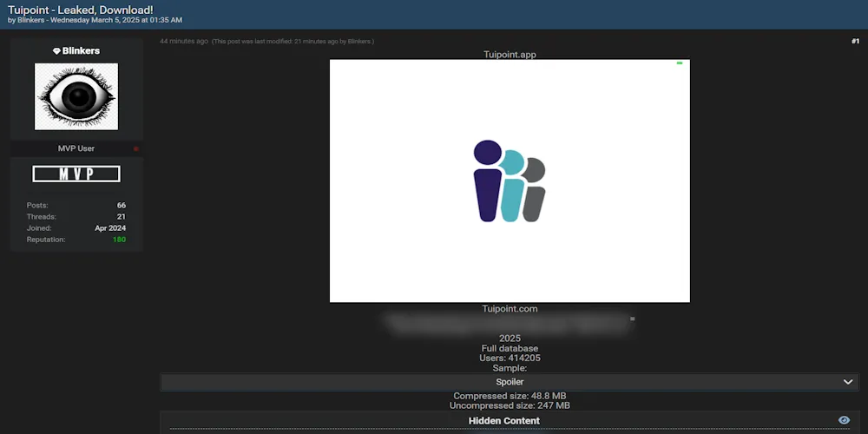The image size is (868, 434).
Task: Click the "MVP User" title label
Action: (76, 148)
